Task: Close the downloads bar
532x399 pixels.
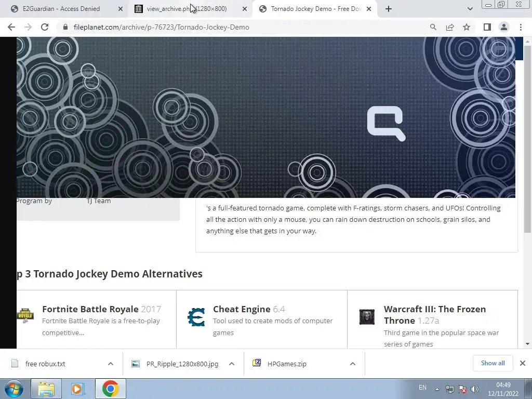Action: click(523, 363)
